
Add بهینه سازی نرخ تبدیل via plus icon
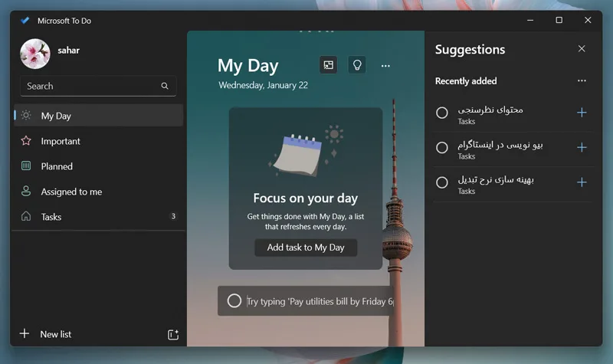point(582,182)
